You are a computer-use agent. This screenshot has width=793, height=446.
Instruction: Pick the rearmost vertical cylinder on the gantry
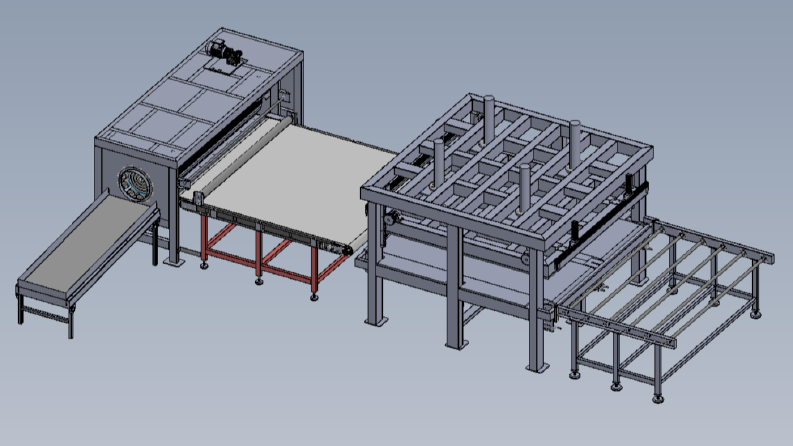[x=489, y=119]
